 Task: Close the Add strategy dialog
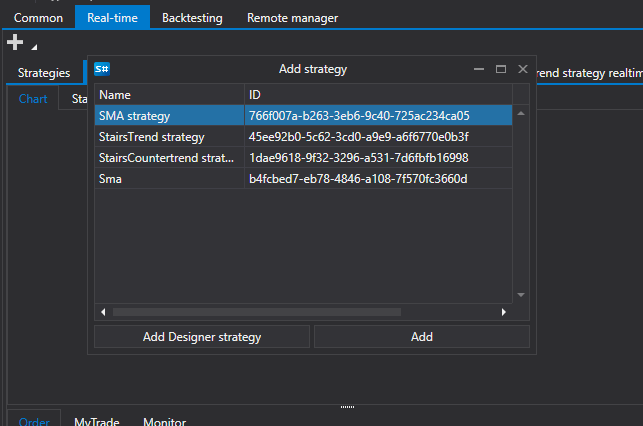coord(523,69)
